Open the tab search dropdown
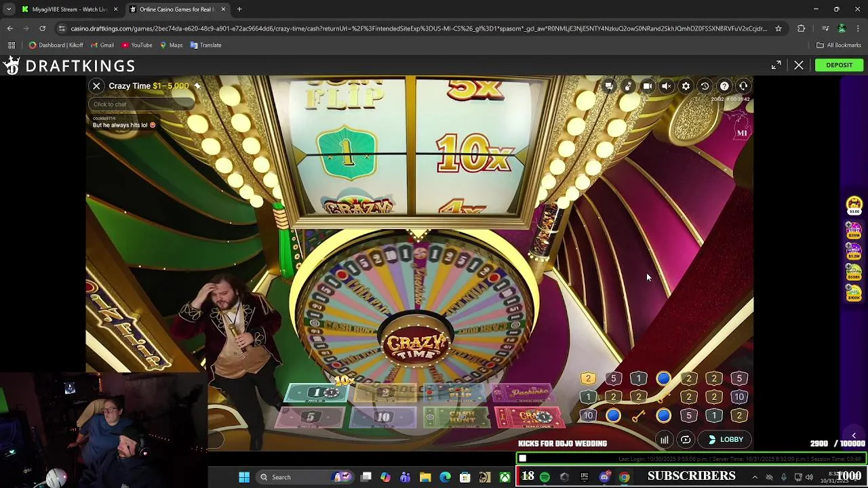The width and height of the screenshot is (868, 488). [9, 9]
